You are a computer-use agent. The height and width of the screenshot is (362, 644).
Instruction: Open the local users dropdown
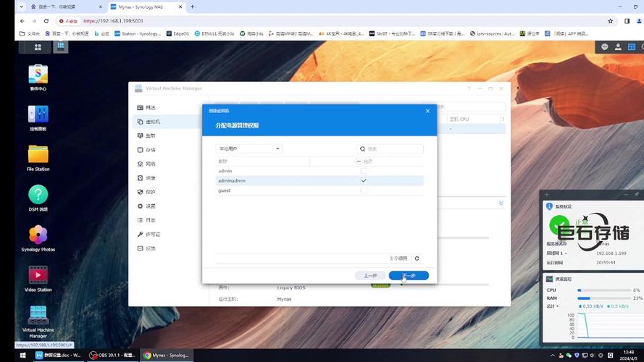248,148
